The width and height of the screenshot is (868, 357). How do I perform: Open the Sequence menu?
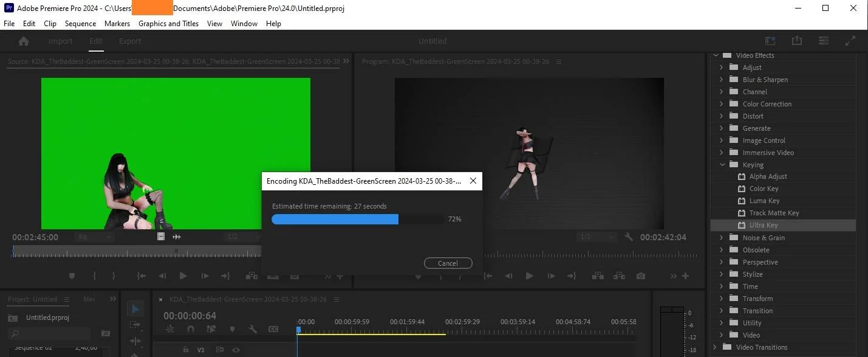pyautogui.click(x=80, y=24)
